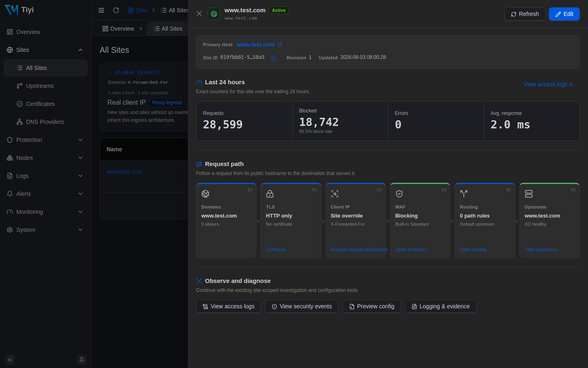Click Configure link in TLS card

point(276,249)
